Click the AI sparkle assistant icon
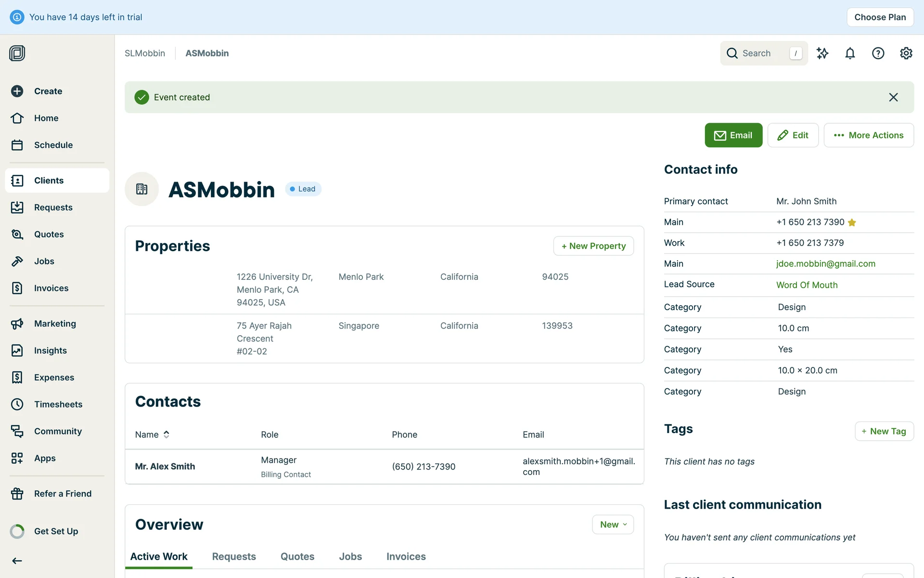This screenshot has width=924, height=578. (x=822, y=53)
